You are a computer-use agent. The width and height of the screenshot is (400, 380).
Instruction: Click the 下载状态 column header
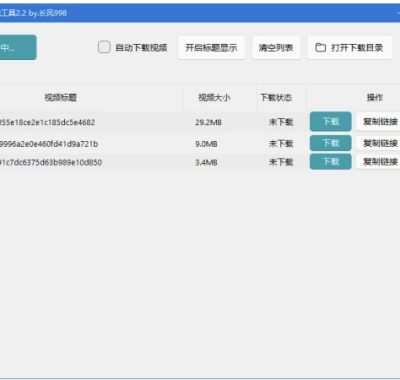pos(276,97)
